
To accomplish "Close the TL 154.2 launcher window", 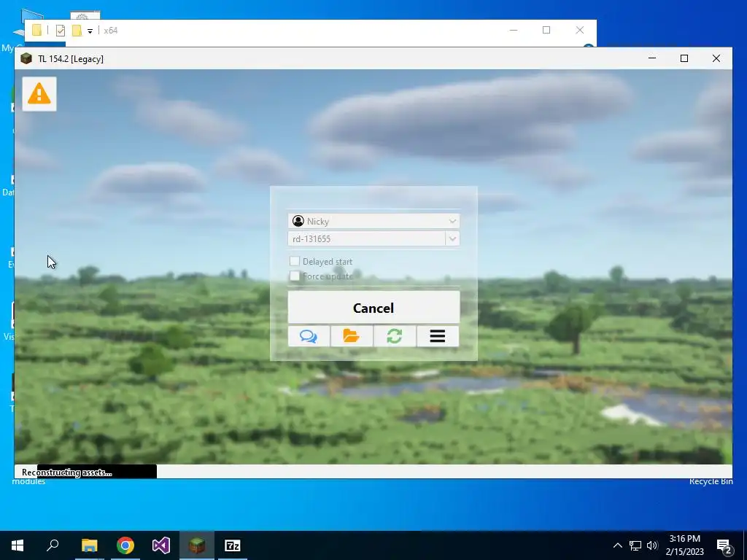I will [716, 58].
